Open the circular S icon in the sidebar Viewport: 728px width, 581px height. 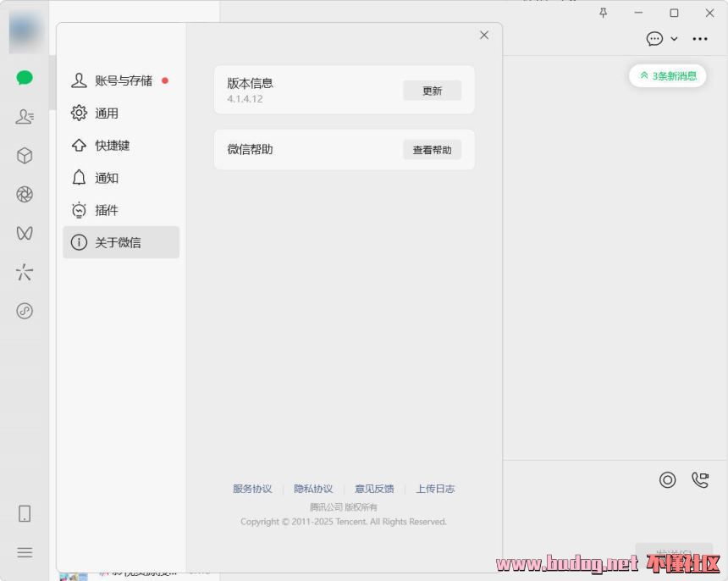tap(25, 311)
